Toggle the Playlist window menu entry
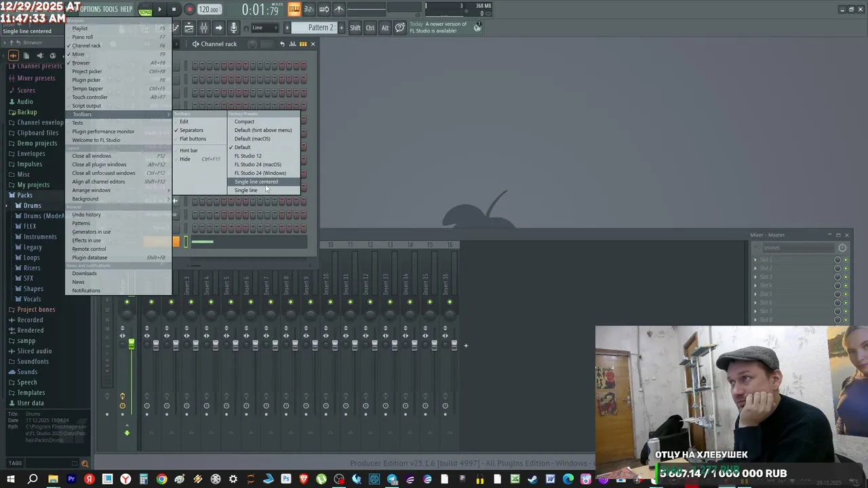Image resolution: width=868 pixels, height=488 pixels. [118, 28]
